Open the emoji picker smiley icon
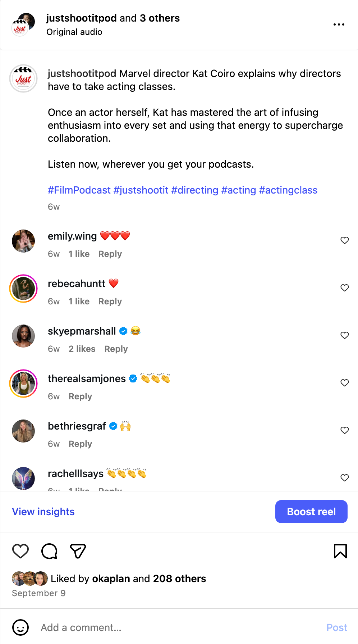Screen dimensions: 358x644 (20, 627)
